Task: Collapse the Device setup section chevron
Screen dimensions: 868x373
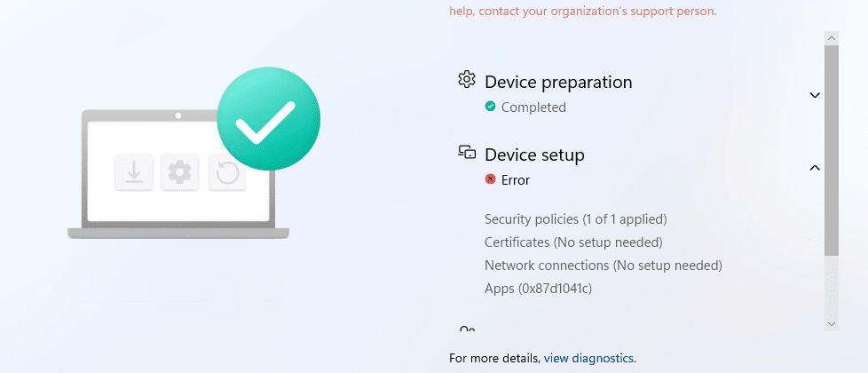Action: [814, 168]
